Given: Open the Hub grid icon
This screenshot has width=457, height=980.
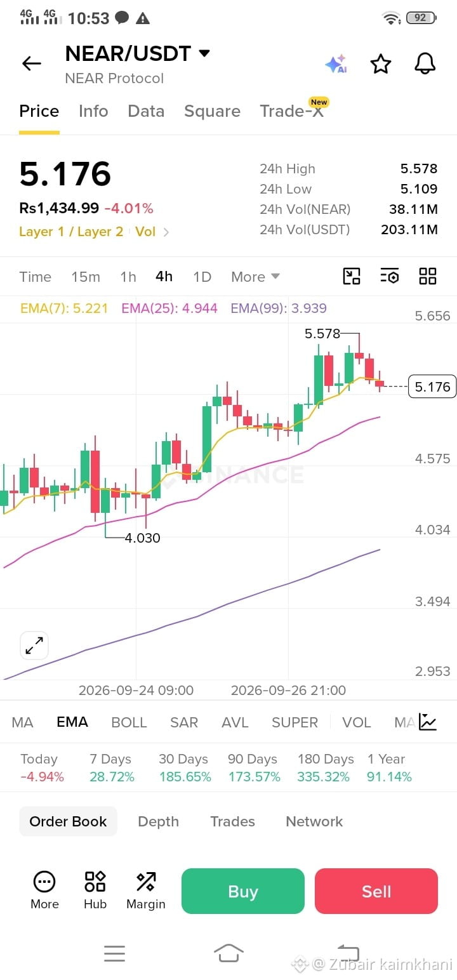Looking at the screenshot, I should tap(95, 891).
